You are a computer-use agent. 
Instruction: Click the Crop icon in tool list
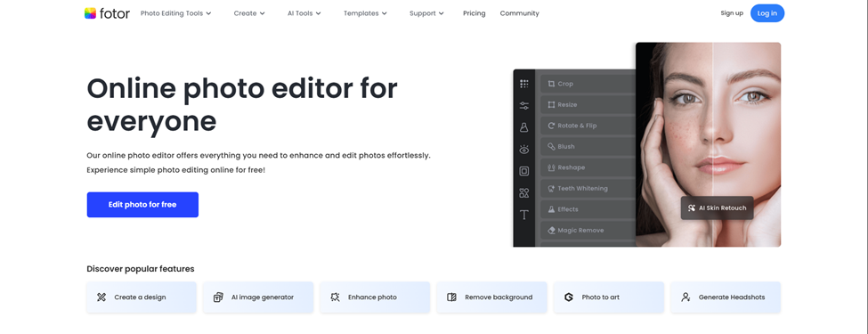pos(551,84)
